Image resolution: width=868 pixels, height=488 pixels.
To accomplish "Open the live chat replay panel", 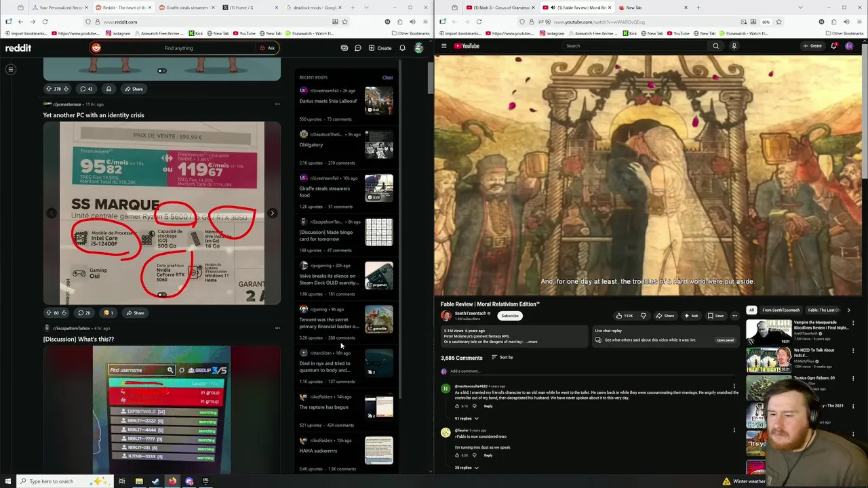I will coord(725,340).
